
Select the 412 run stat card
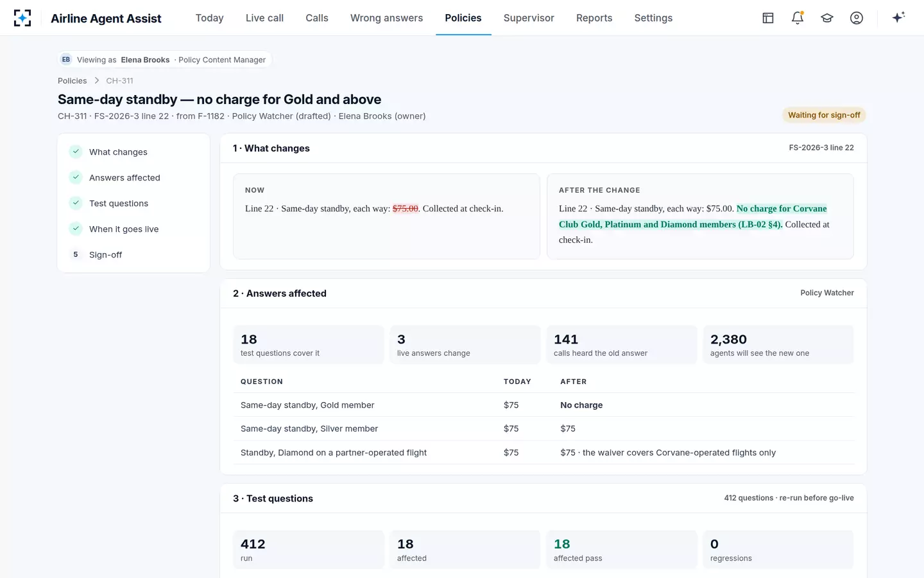(309, 550)
